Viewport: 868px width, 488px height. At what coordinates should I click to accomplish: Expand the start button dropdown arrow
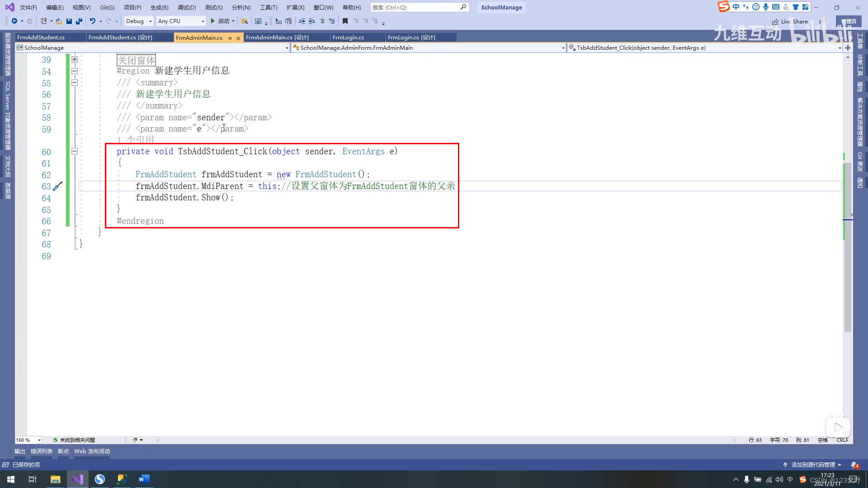233,21
